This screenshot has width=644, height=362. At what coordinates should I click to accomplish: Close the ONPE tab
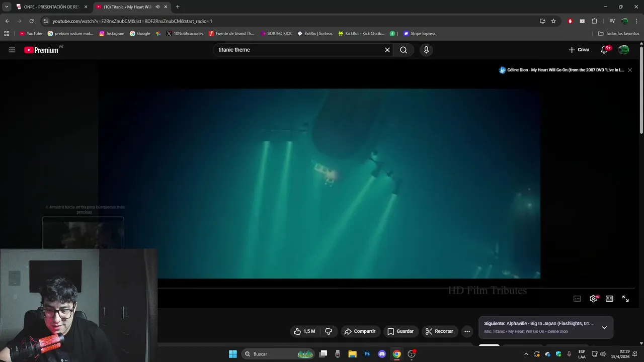click(x=86, y=7)
